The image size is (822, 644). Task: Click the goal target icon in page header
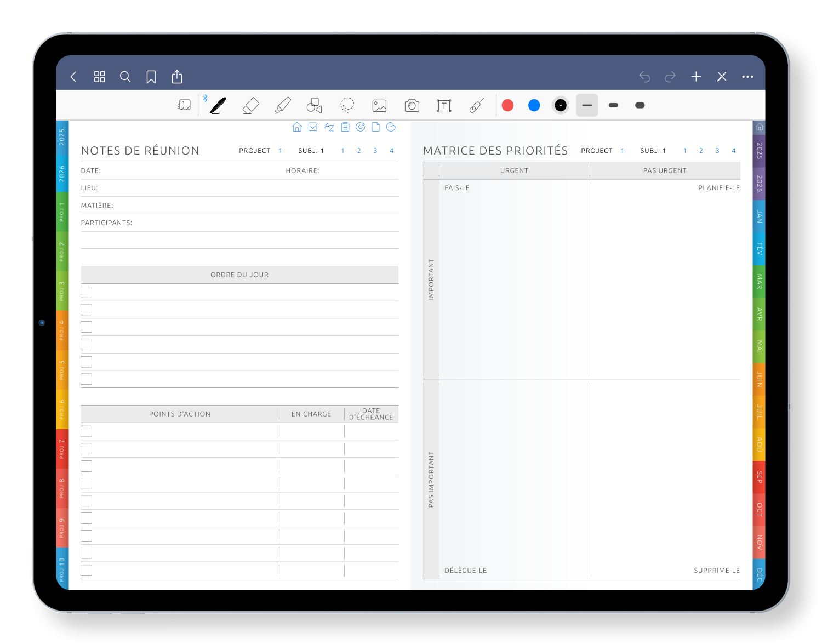(x=361, y=127)
